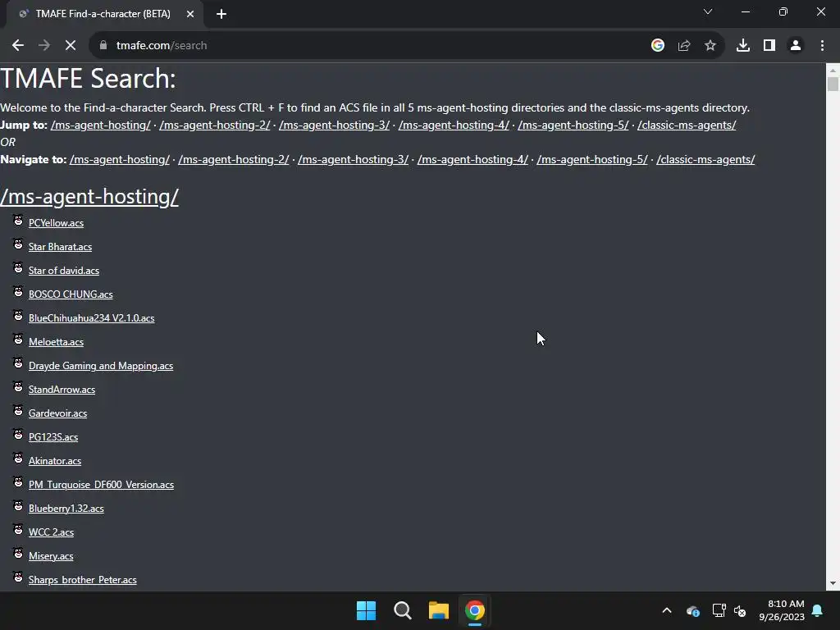Navigate to /ms-agent-hosting/ directory

pos(120,159)
